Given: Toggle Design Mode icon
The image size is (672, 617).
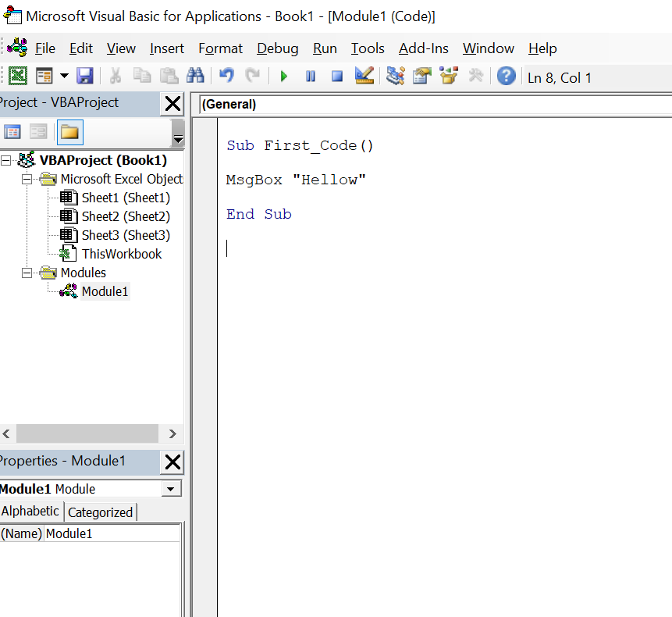Looking at the screenshot, I should (364, 76).
